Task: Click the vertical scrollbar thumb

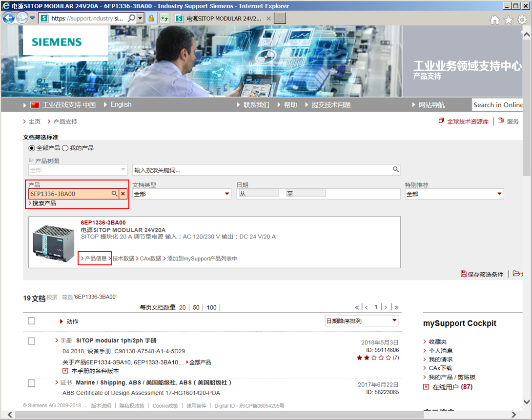Action: pyautogui.click(x=526, y=107)
